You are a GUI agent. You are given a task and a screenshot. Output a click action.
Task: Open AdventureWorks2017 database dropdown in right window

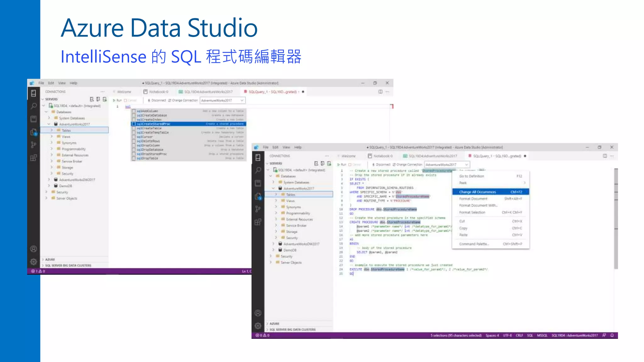click(x=447, y=165)
